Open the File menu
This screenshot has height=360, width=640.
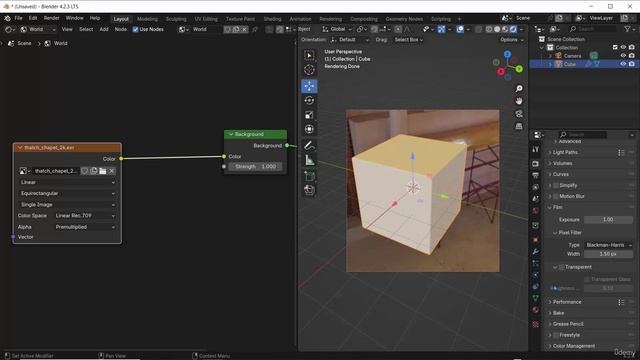click(x=18, y=18)
